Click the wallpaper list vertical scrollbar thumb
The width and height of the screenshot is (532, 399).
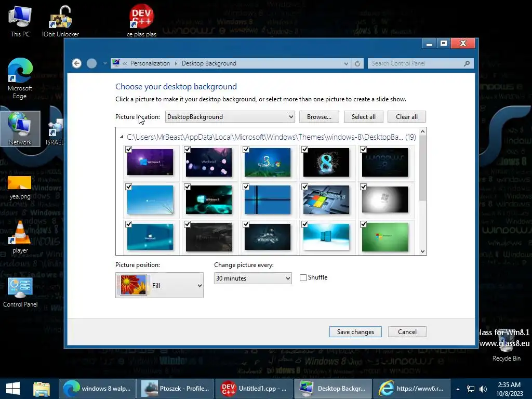[422, 168]
